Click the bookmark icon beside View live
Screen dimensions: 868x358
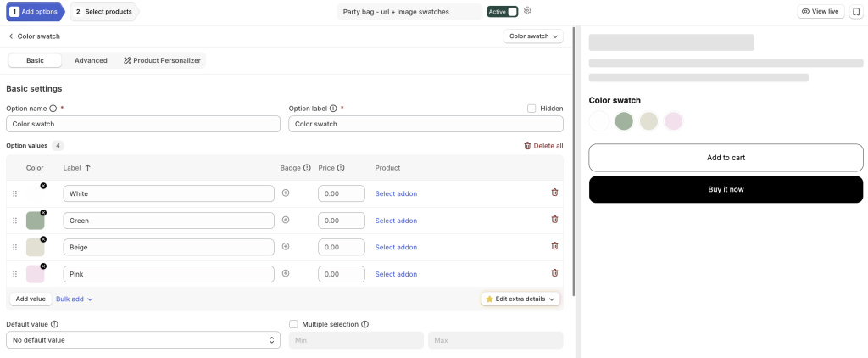click(x=856, y=11)
